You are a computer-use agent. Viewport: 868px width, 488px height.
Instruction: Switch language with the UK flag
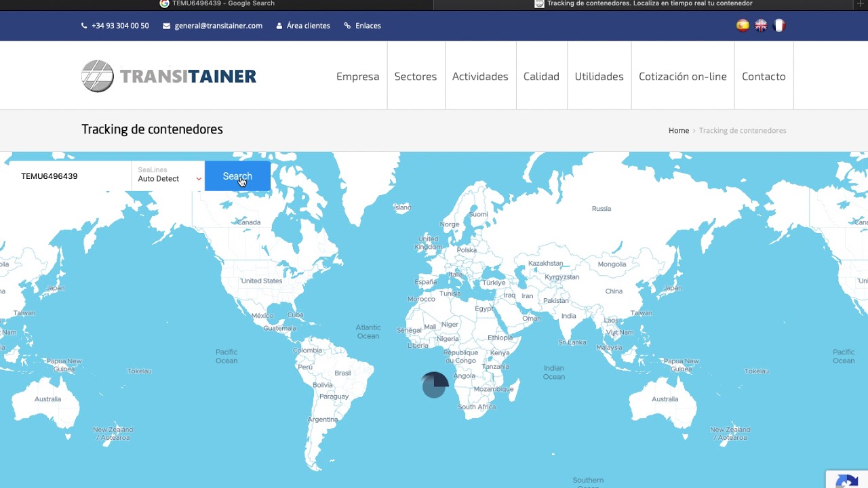(762, 26)
